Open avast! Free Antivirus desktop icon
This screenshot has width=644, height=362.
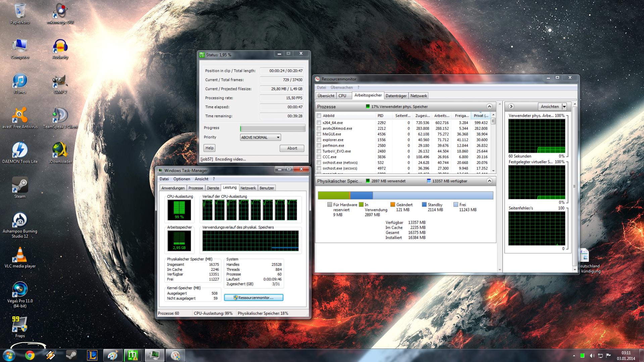coord(20,118)
